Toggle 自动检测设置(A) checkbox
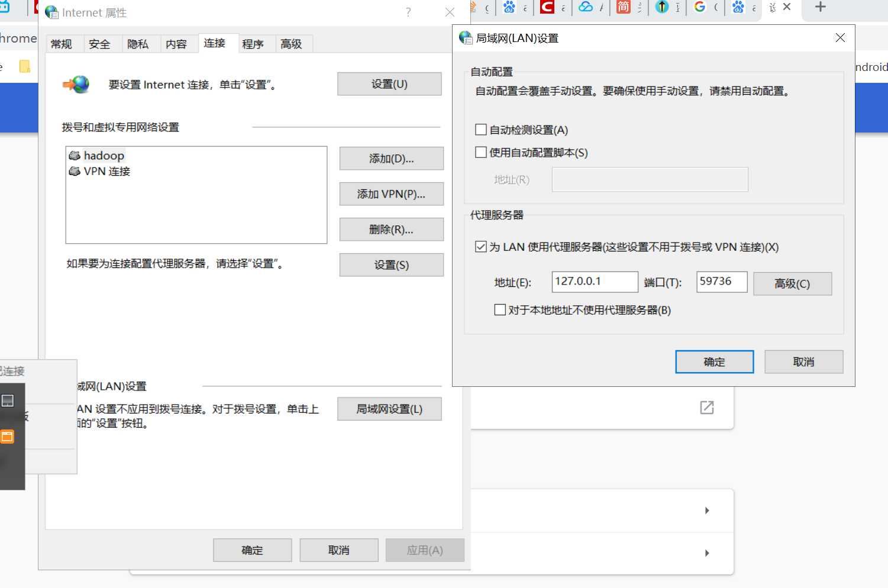 click(481, 130)
